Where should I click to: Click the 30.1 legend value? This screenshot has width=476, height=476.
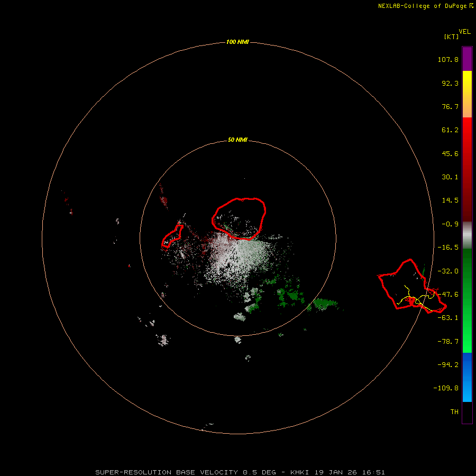point(450,177)
